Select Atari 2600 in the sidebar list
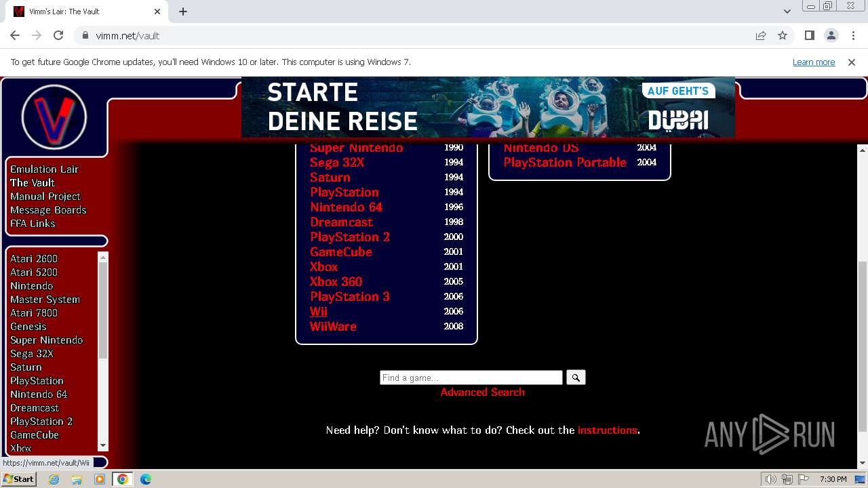The width and height of the screenshot is (868, 488). (34, 258)
